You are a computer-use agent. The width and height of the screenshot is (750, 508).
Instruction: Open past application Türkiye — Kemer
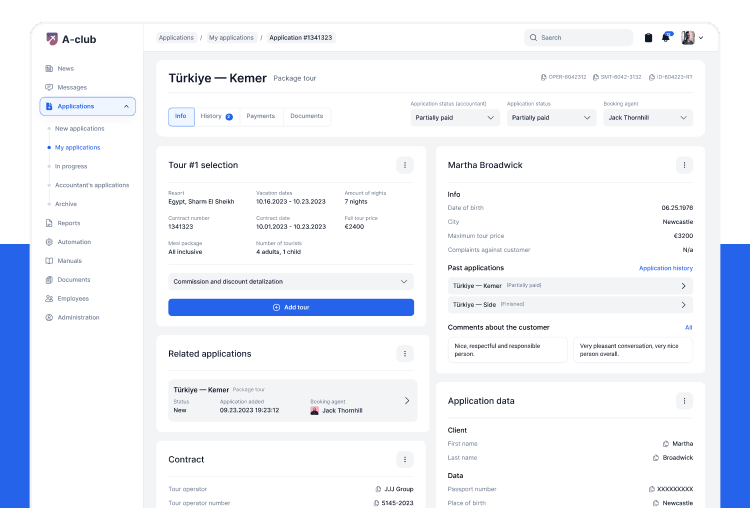click(x=570, y=286)
